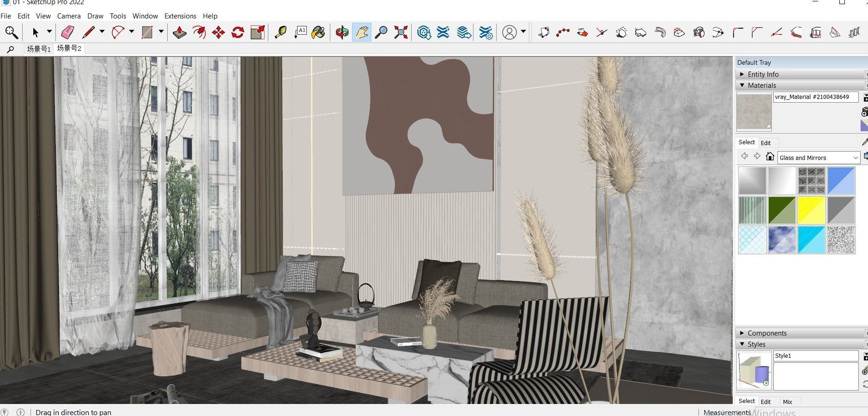This screenshot has width=868, height=416.
Task: Click the model credits status icon
Action: (20, 412)
